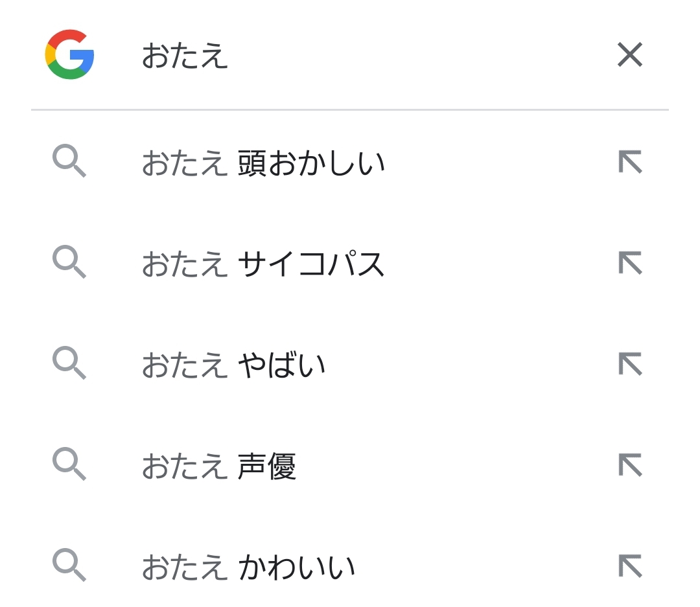This screenshot has width=700, height=607.
Task: Insert 頭おかしい suggestion using its arrow icon
Action: tap(629, 163)
